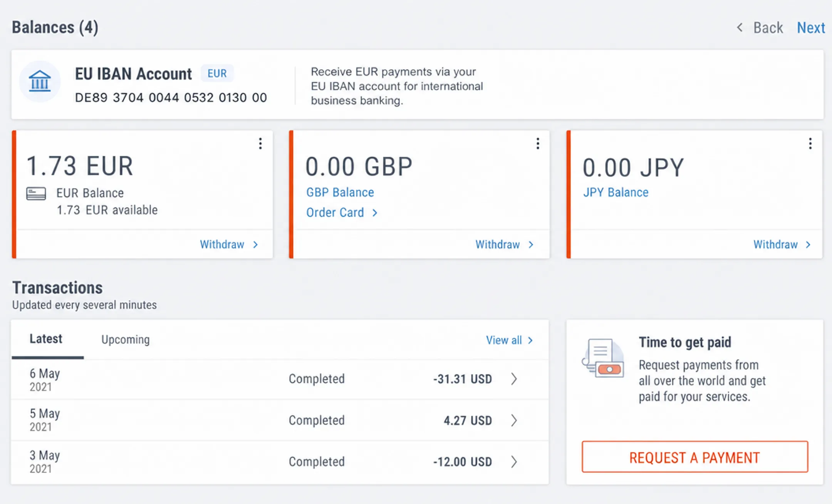This screenshot has height=504, width=832.
Task: Withdraw from the EUR balance
Action: tap(229, 244)
